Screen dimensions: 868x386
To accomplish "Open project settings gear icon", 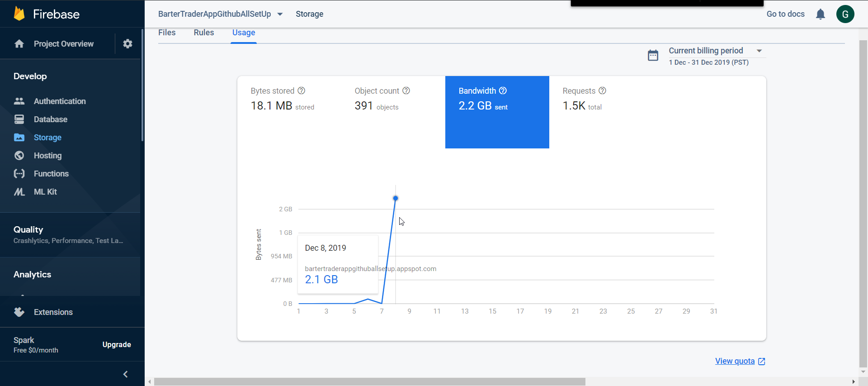I will [x=127, y=44].
